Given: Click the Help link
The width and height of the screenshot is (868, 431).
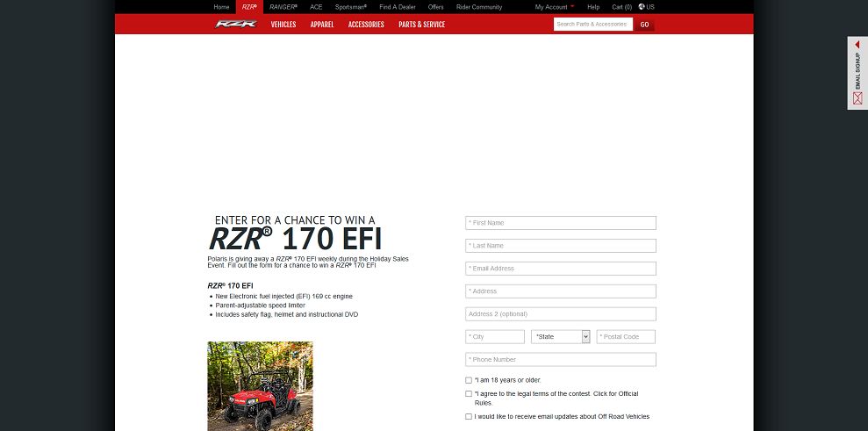Looking at the screenshot, I should pyautogui.click(x=593, y=7).
